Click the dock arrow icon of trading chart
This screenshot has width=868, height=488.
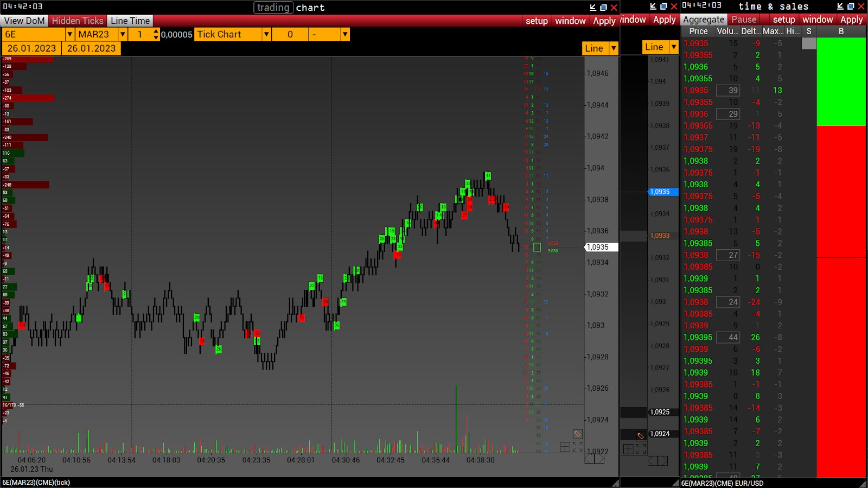click(593, 8)
